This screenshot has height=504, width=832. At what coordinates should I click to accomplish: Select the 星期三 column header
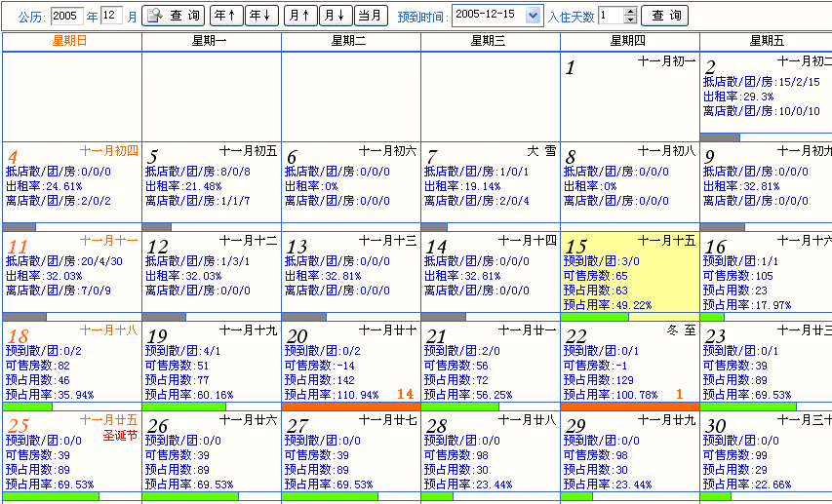point(488,41)
